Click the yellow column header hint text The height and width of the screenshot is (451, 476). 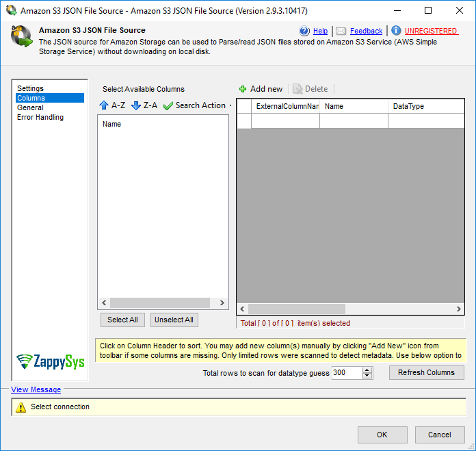(281, 350)
